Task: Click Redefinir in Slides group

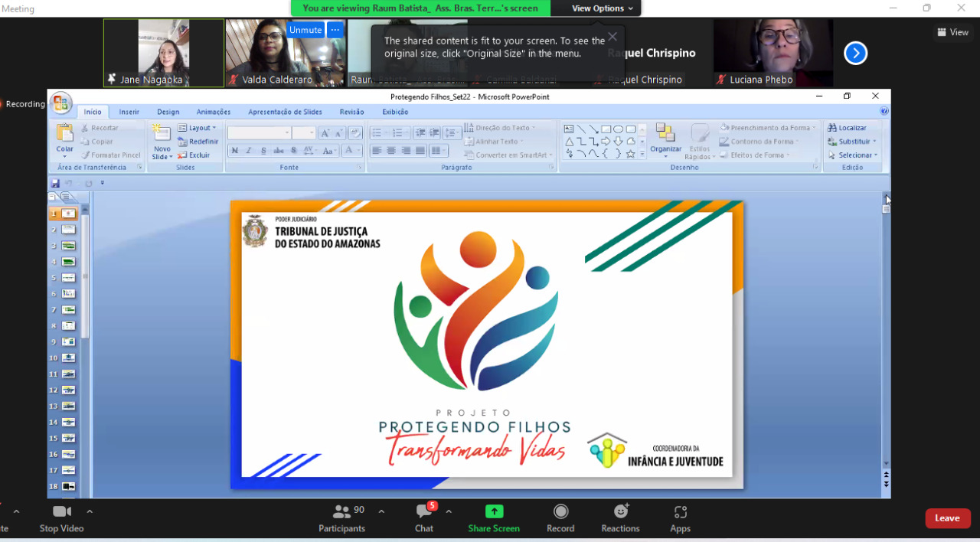Action: [198, 142]
